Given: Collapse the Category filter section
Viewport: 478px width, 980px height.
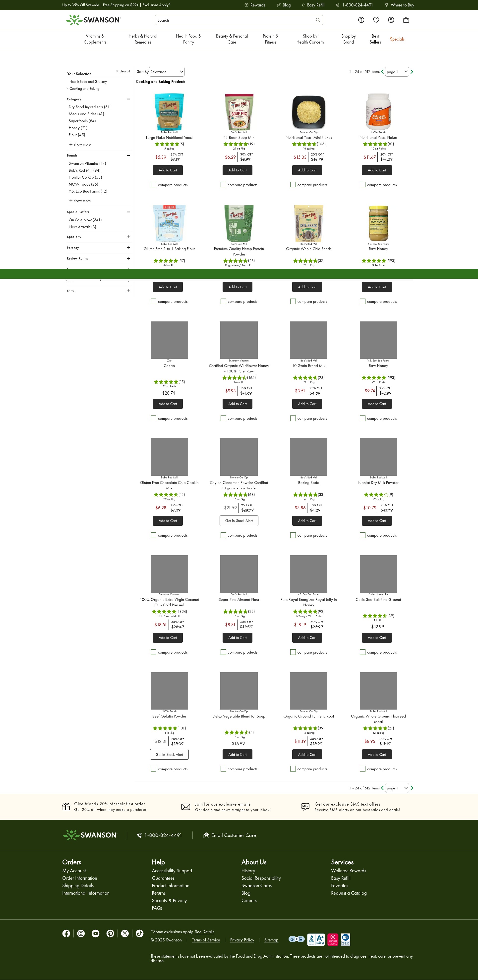Looking at the screenshot, I should pyautogui.click(x=128, y=99).
